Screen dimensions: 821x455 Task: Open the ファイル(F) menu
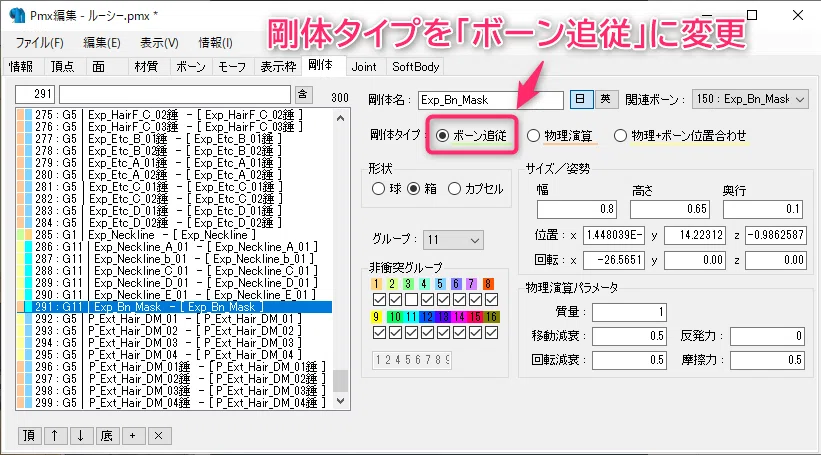[x=39, y=42]
